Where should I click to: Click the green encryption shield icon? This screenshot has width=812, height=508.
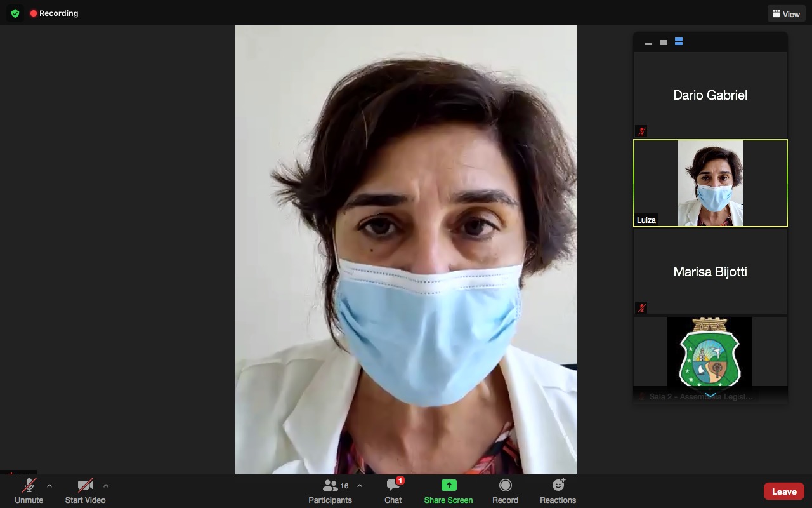15,13
